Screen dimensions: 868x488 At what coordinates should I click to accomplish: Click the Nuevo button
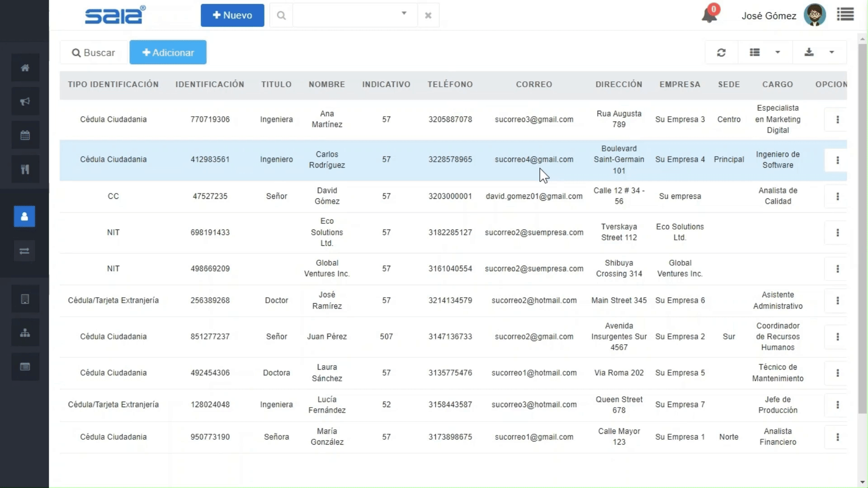click(232, 15)
